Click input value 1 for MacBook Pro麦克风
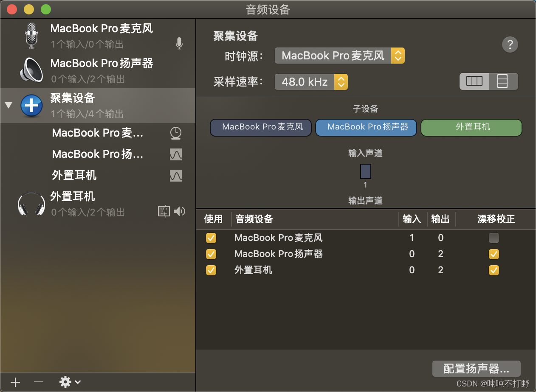The width and height of the screenshot is (536, 392). pyautogui.click(x=412, y=238)
